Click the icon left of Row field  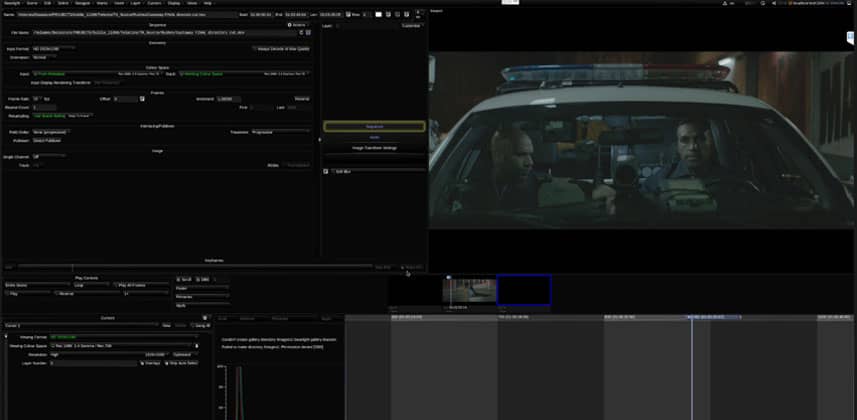[x=348, y=15]
